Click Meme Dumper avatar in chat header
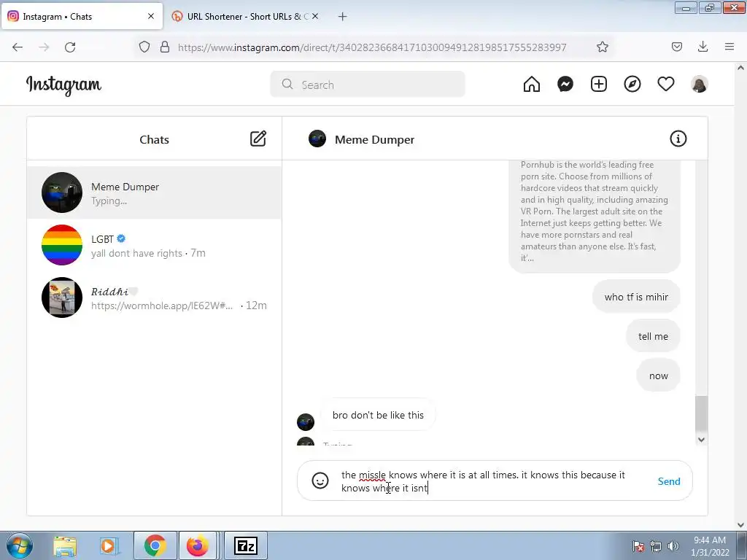Viewport: 747px width, 560px height. 317,139
